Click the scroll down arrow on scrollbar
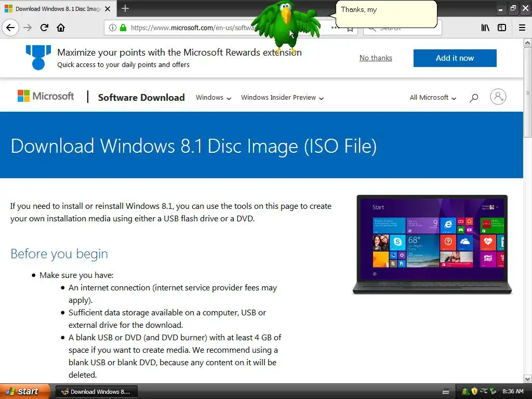The width and height of the screenshot is (532, 399). [x=527, y=379]
